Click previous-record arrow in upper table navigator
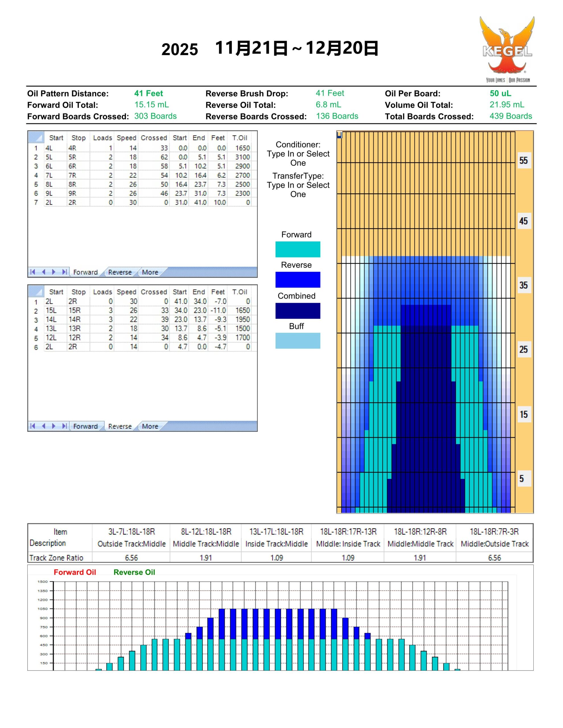The image size is (563, 728). 43,272
